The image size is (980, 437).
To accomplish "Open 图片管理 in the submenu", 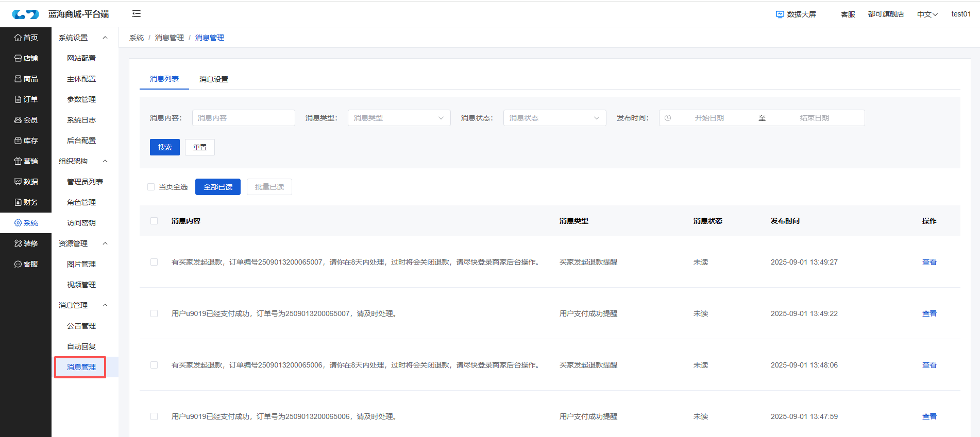I will tap(81, 264).
